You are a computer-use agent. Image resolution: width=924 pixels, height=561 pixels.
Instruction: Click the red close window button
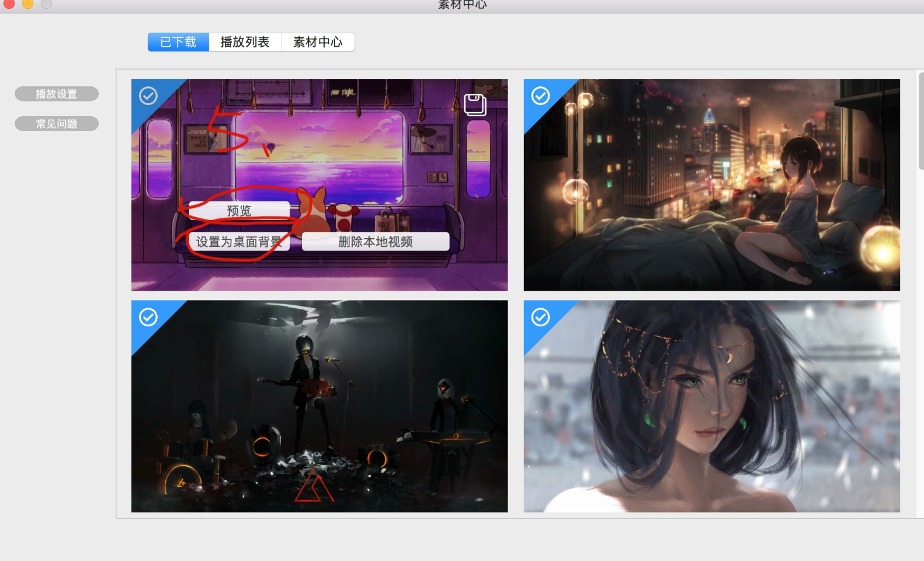pos(9,4)
